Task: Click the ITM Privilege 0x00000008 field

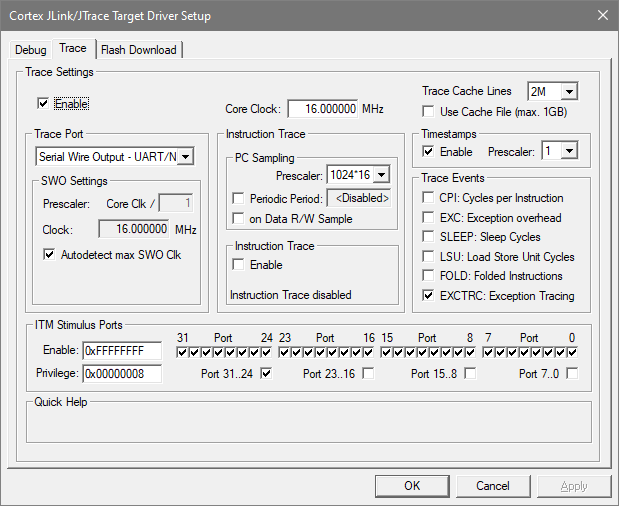Action: 122,373
